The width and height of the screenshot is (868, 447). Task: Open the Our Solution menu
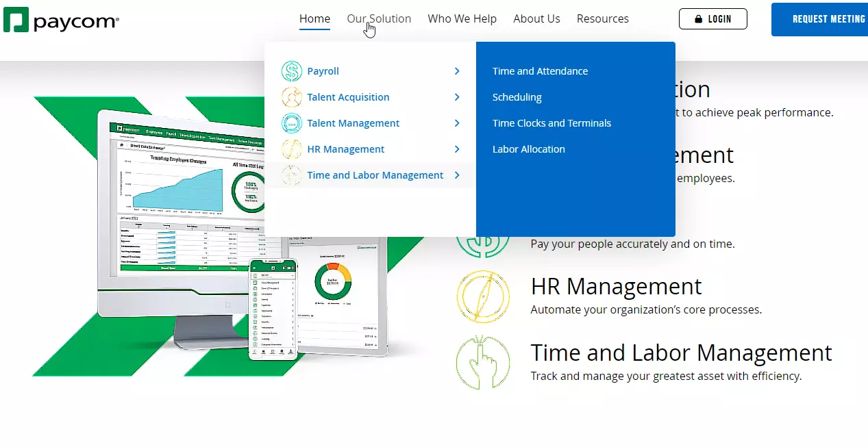379,19
